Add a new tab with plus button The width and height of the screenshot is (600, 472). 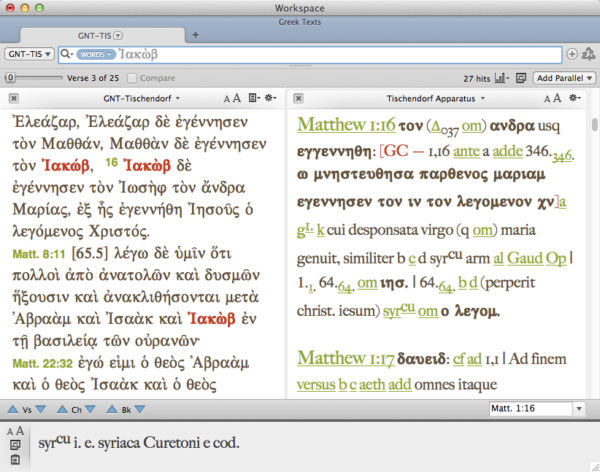click(x=196, y=35)
